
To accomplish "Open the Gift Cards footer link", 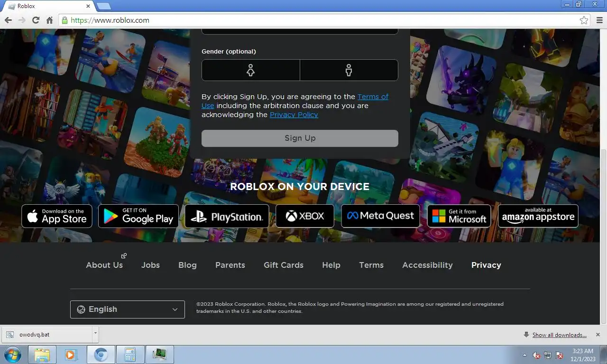I will (284, 265).
